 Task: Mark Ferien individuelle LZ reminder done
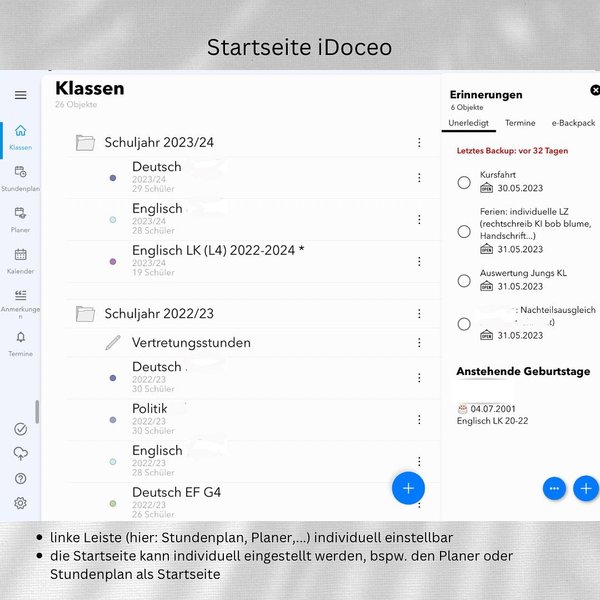[464, 232]
